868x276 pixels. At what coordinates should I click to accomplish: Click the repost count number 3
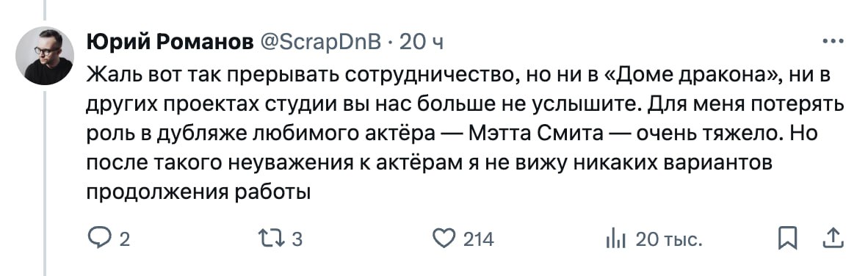tap(296, 240)
